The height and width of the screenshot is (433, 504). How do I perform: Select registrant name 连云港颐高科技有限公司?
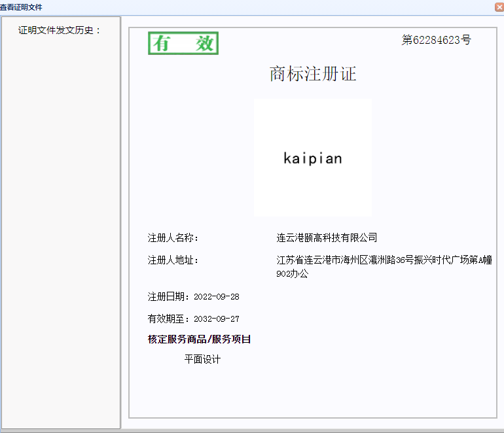tap(327, 237)
